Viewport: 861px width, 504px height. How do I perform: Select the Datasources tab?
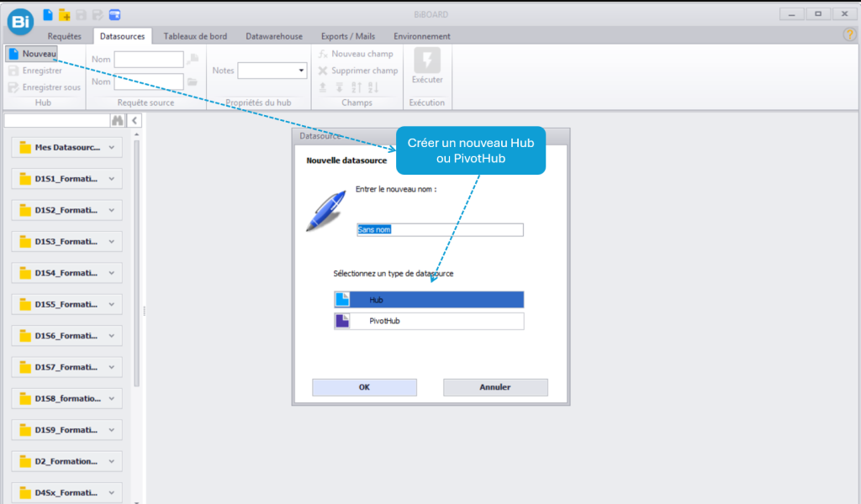[x=123, y=36]
